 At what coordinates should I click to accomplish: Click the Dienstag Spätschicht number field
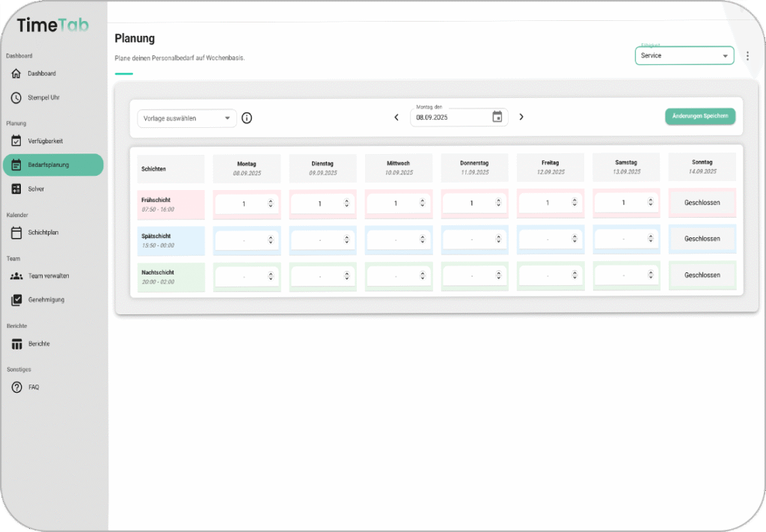coord(319,239)
